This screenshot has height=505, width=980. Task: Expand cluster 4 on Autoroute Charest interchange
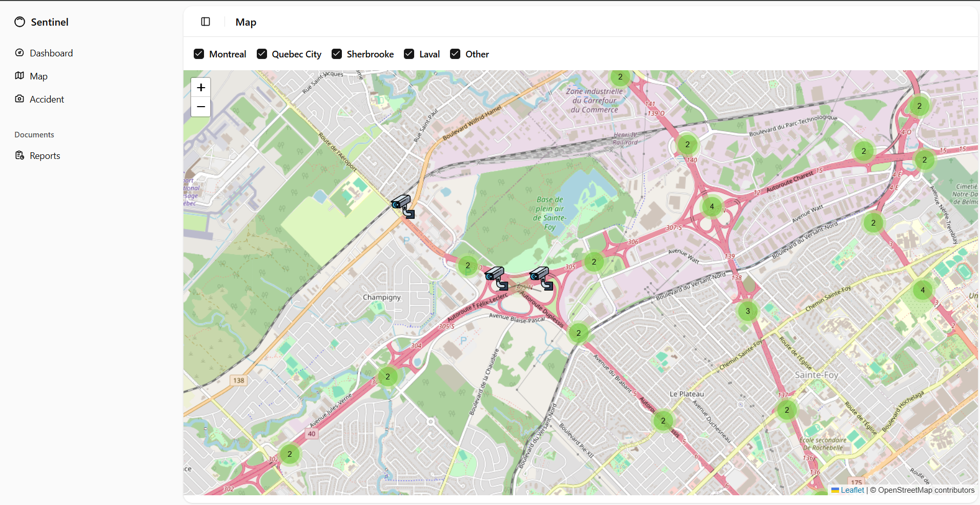pyautogui.click(x=712, y=207)
